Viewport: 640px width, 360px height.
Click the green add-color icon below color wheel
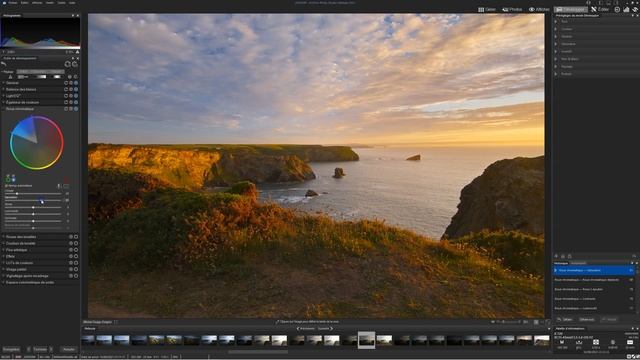coord(8,179)
